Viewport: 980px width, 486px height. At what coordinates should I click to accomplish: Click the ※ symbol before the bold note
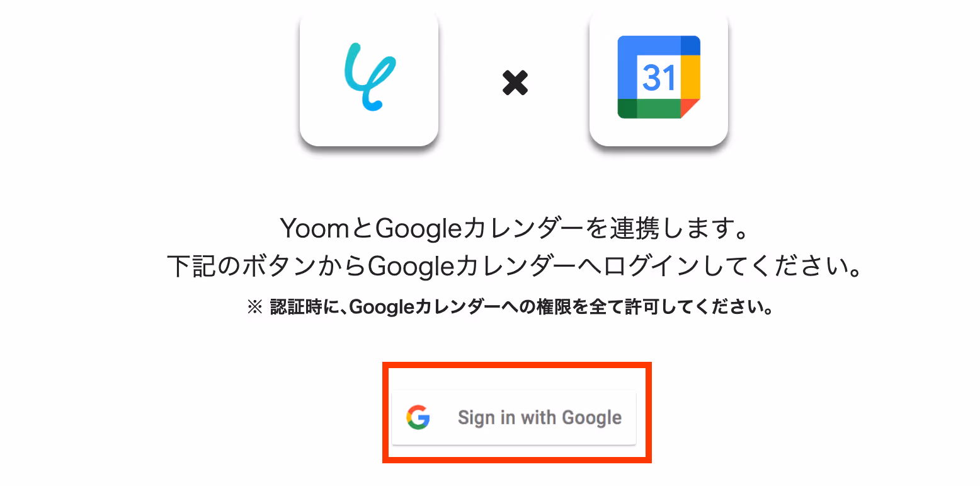click(254, 308)
